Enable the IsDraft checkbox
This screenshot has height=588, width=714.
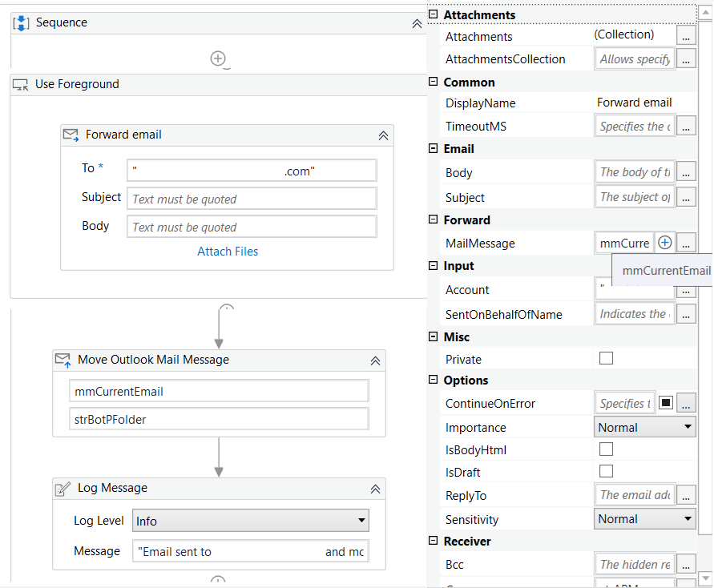(606, 470)
